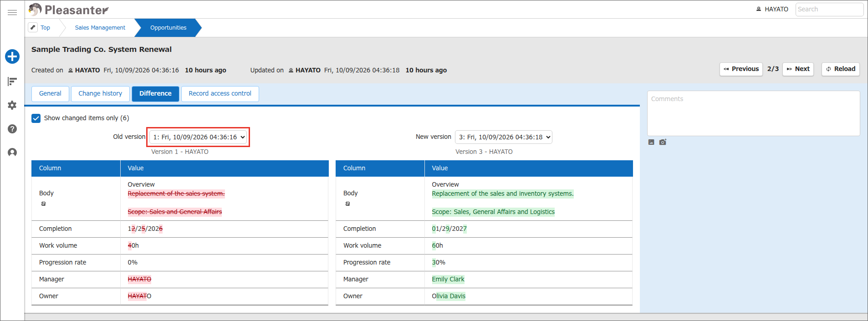Go to the Next record
This screenshot has width=868, height=321.
[798, 69]
